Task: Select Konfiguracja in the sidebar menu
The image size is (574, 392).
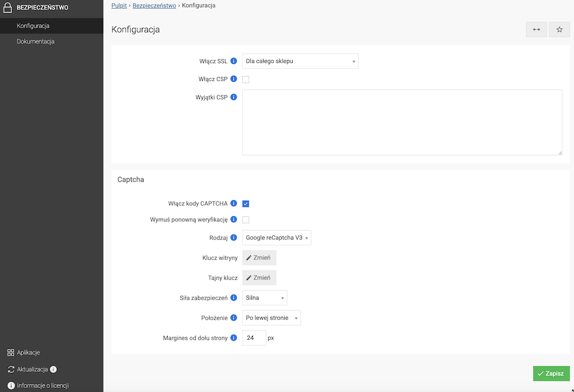Action: click(x=33, y=26)
